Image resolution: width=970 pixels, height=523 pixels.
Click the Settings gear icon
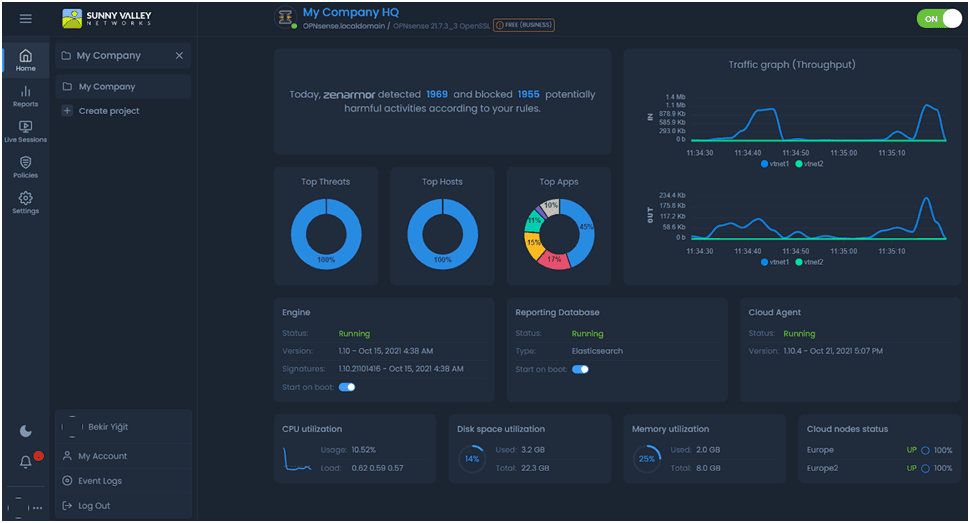(25, 198)
